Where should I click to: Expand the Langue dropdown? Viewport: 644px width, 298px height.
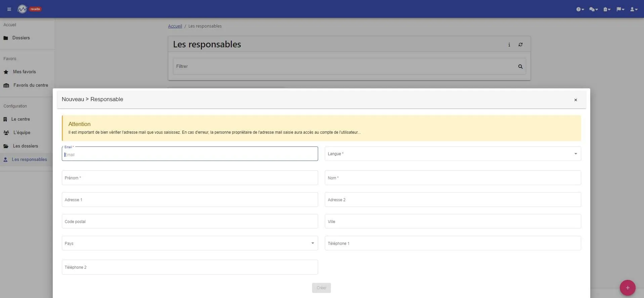point(453,154)
